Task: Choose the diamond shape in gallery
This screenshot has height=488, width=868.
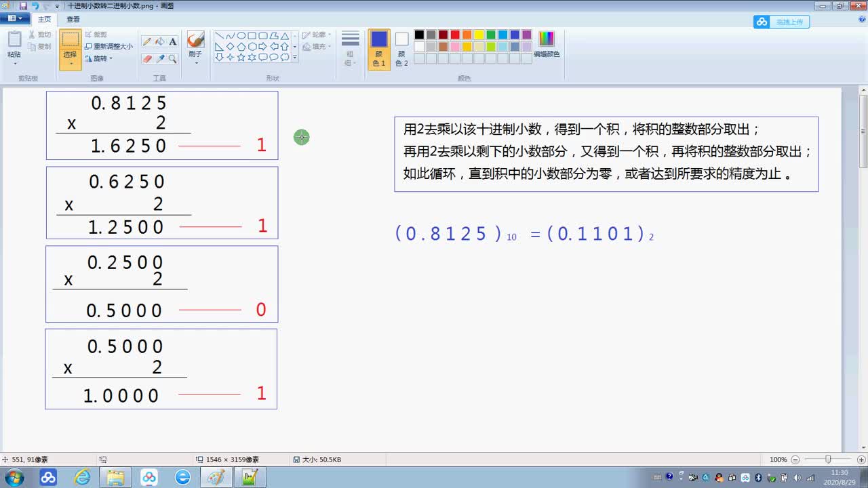Action: pos(230,47)
